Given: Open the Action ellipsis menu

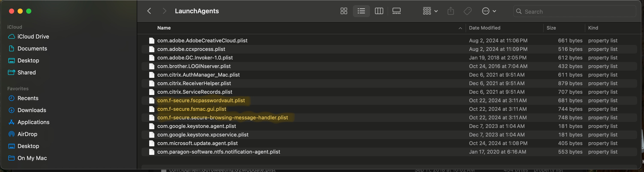Looking at the screenshot, I should tap(489, 11).
